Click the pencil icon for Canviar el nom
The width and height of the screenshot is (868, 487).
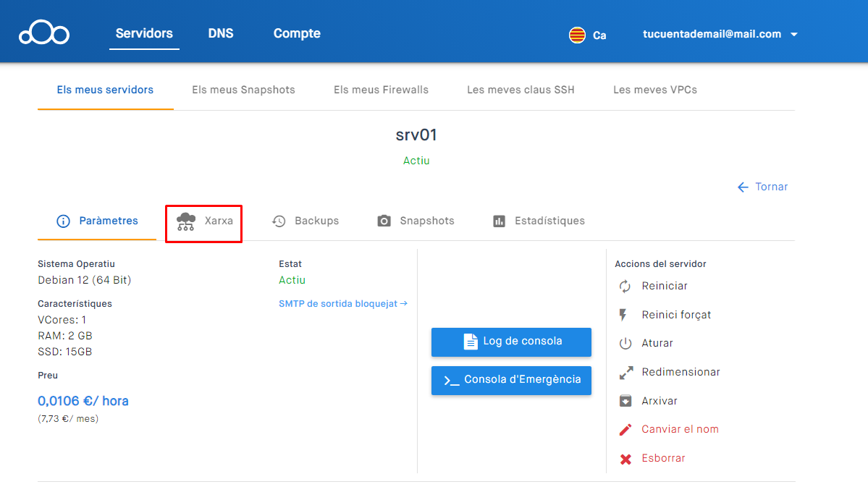625,430
